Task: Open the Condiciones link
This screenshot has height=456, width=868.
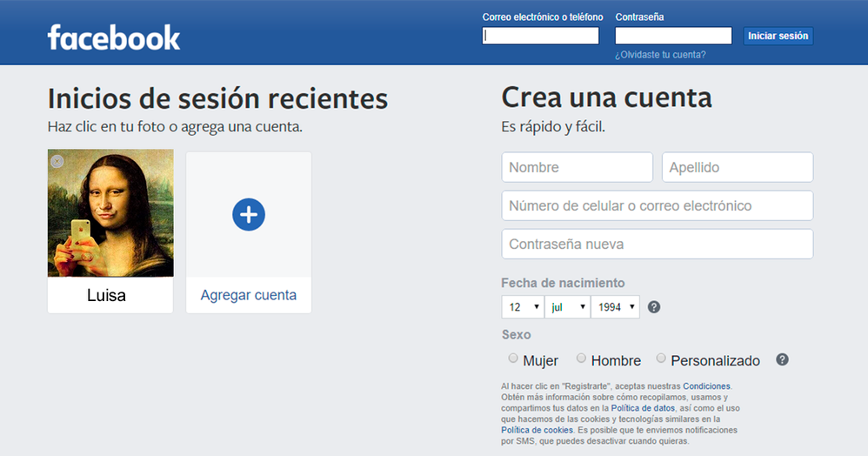Action: 706,386
